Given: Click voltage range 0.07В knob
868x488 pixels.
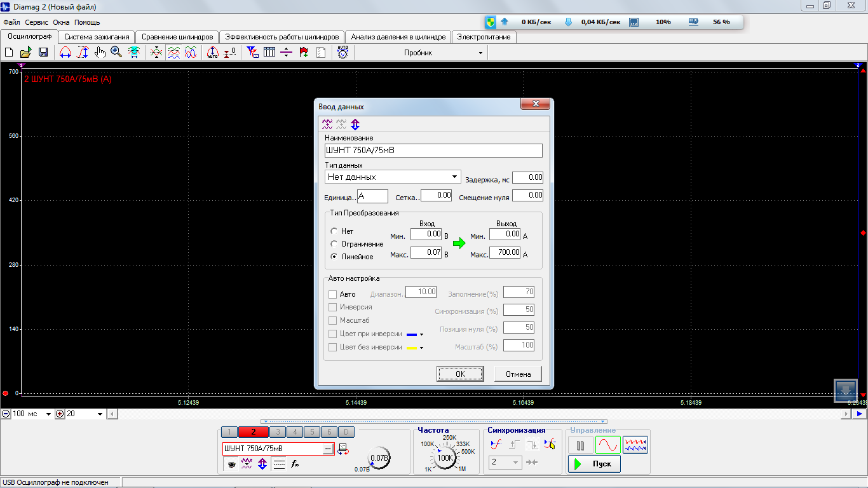Looking at the screenshot, I should [x=379, y=457].
